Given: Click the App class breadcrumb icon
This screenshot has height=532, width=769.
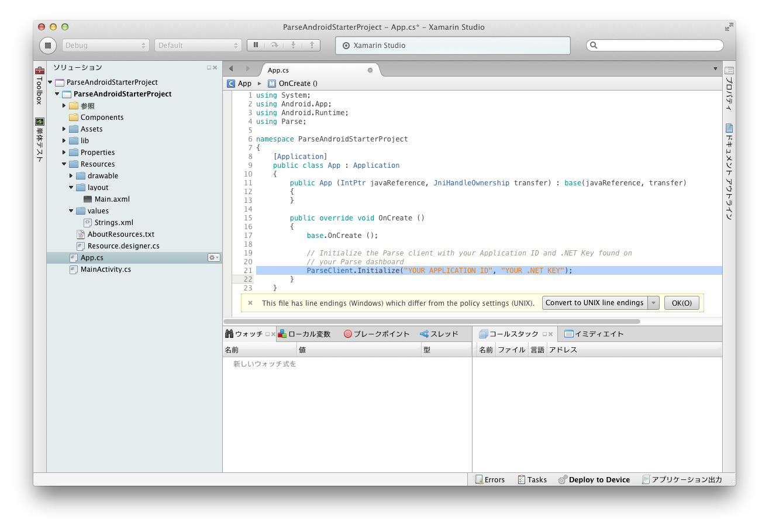Looking at the screenshot, I should 231,84.
